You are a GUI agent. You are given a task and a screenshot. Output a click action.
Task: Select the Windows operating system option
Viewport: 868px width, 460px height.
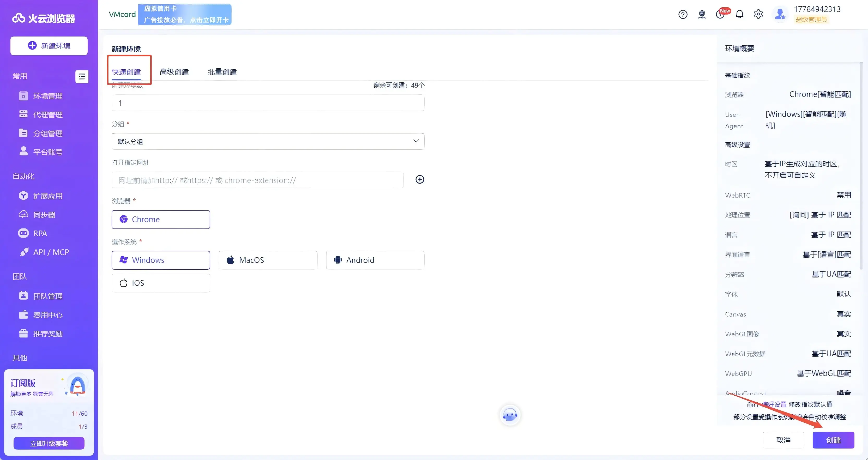pos(161,260)
